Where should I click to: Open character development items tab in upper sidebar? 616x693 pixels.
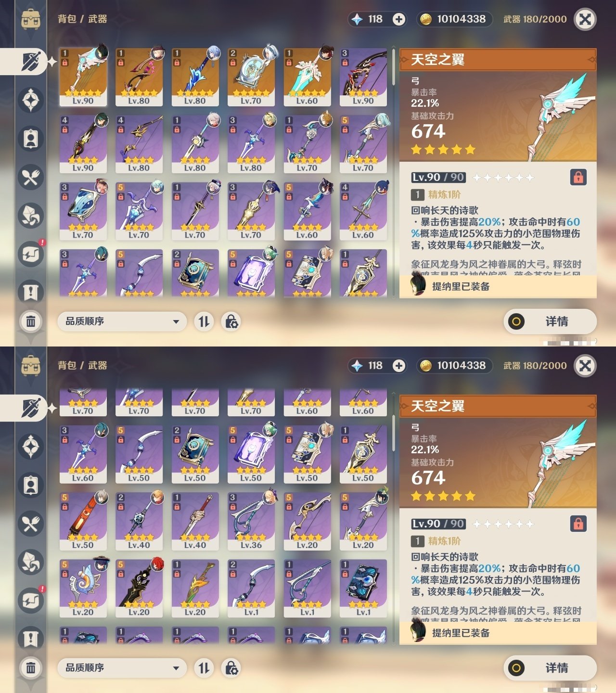pos(31,139)
